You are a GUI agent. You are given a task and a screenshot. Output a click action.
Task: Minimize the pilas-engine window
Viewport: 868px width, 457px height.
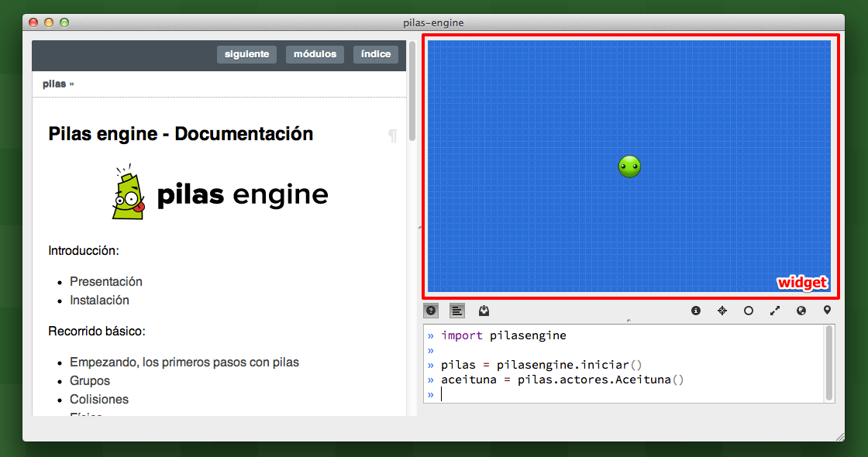pos(49,22)
